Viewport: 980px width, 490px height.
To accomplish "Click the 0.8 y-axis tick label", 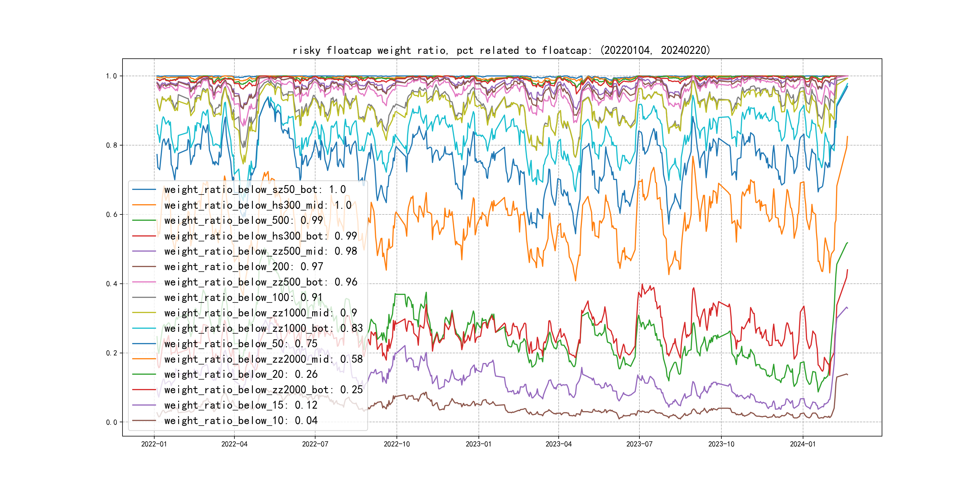I will point(112,145).
